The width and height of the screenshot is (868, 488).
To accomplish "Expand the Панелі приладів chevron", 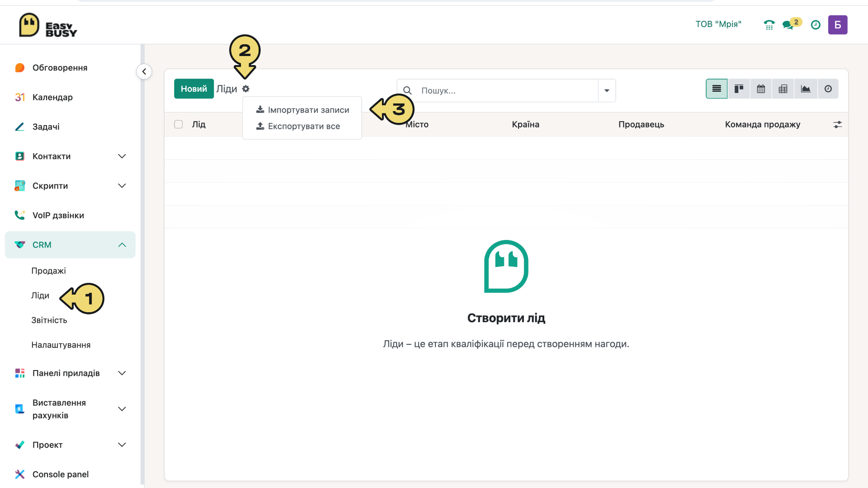I will point(122,373).
